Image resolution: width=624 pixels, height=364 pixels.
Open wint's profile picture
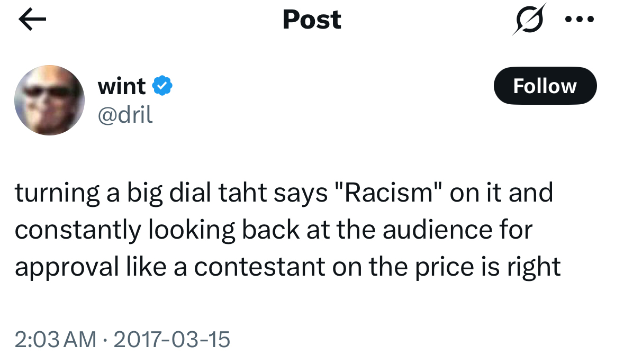coord(49,100)
